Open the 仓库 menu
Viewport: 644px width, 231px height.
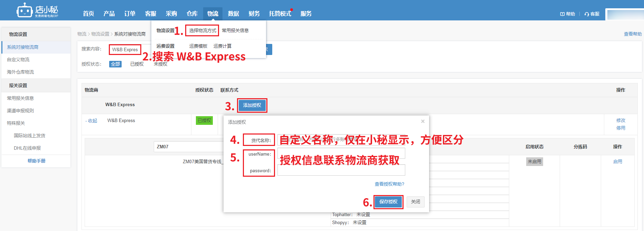click(192, 13)
